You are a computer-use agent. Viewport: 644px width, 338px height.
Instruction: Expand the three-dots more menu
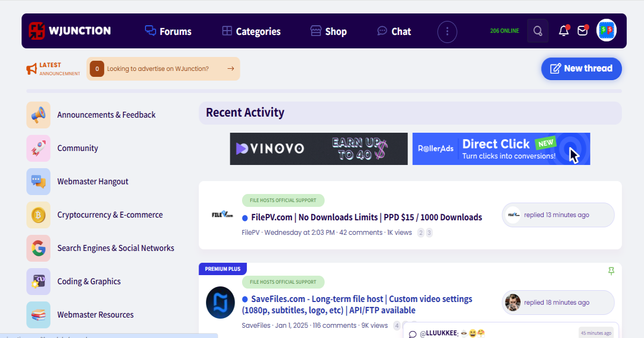(447, 32)
